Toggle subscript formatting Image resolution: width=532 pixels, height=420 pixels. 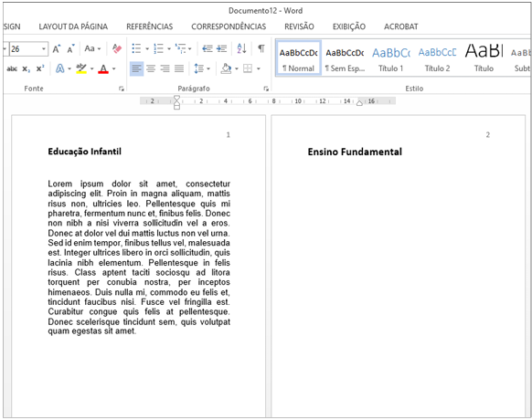pyautogui.click(x=27, y=68)
